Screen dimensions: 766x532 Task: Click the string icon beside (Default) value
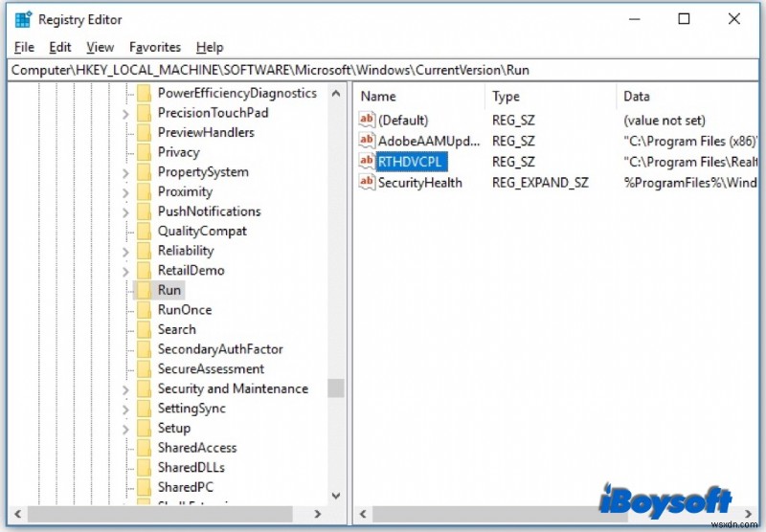pos(367,120)
